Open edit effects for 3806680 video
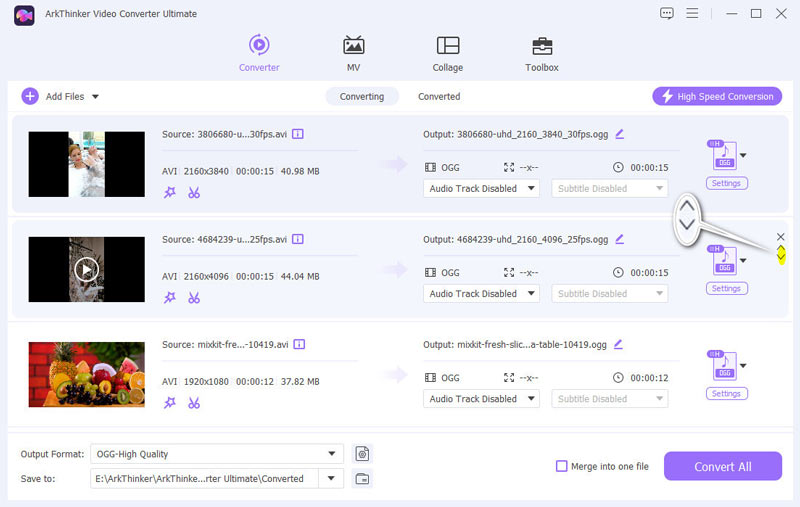This screenshot has height=507, width=800. click(170, 192)
